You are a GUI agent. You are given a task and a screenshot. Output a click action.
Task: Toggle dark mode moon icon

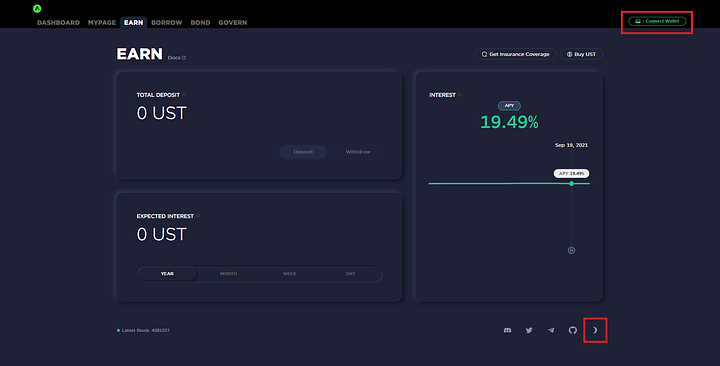click(595, 330)
